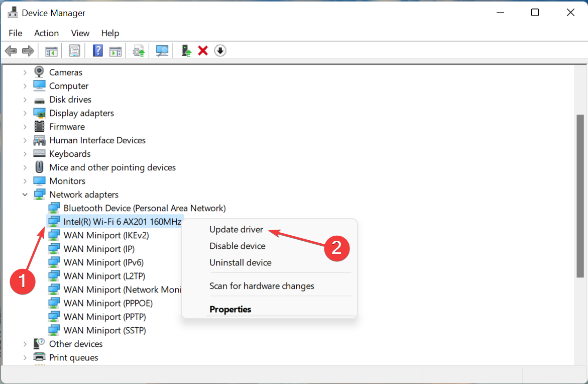Open the View menu
This screenshot has height=384, width=588.
(80, 33)
